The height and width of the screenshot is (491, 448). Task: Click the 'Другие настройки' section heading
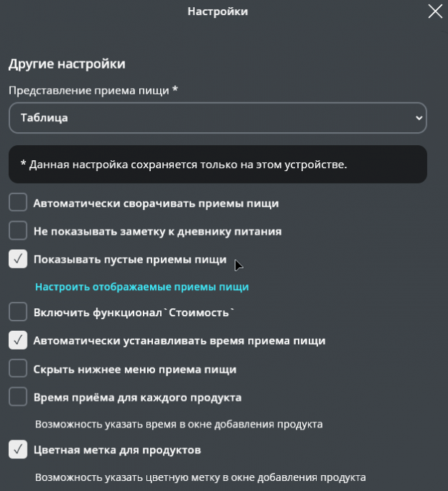[67, 64]
